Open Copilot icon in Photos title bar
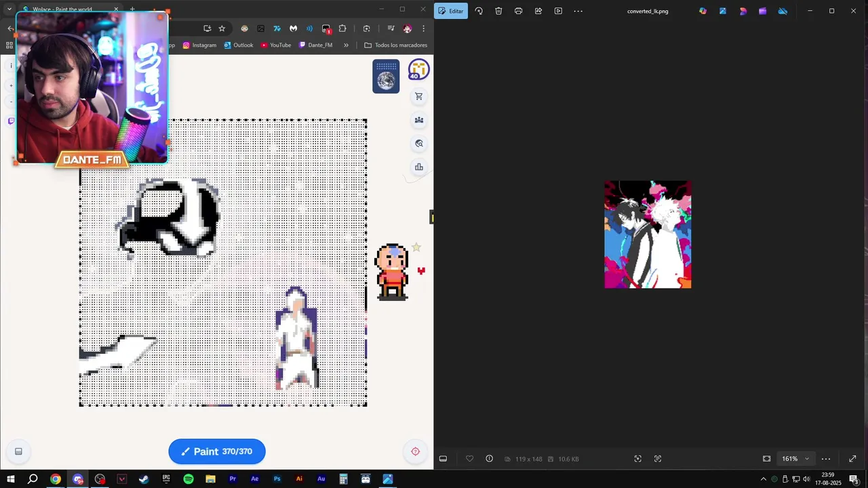The height and width of the screenshot is (488, 868). [703, 11]
